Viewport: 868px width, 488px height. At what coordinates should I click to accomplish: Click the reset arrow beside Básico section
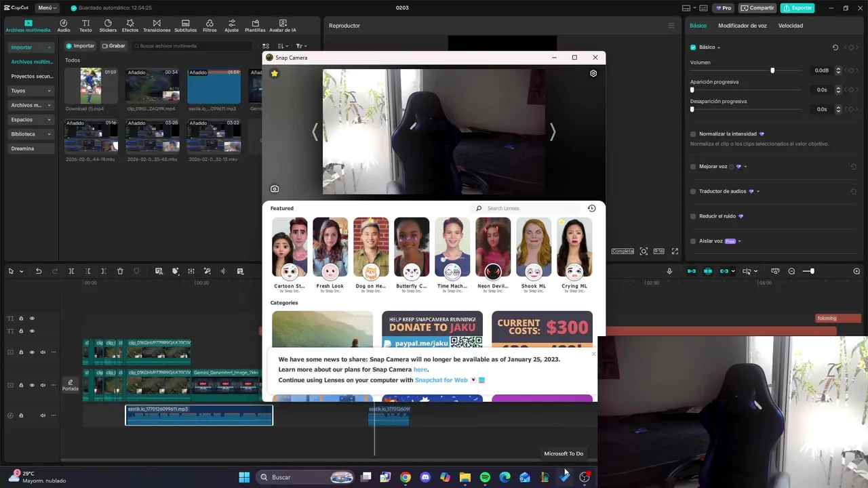[835, 47]
